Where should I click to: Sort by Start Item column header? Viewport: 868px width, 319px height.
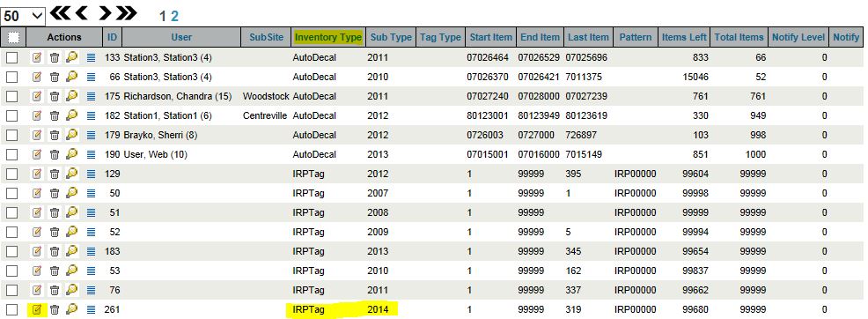point(491,37)
